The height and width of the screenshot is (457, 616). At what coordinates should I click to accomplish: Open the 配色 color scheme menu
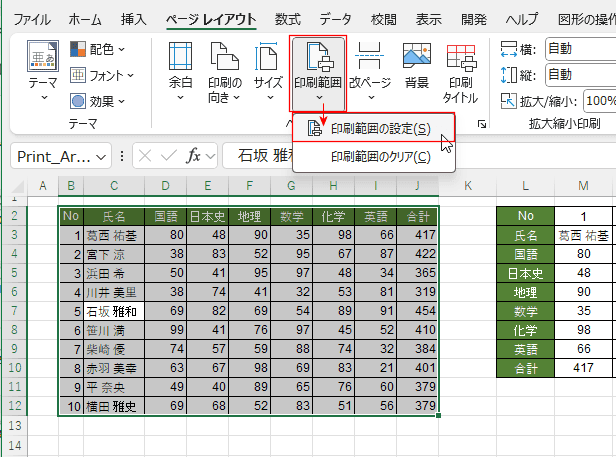tap(97, 49)
